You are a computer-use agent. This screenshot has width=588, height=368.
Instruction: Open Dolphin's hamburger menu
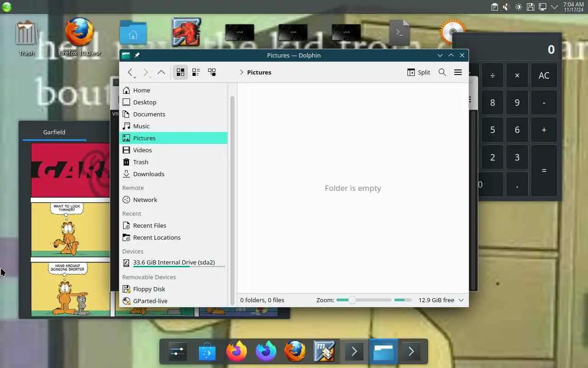pyautogui.click(x=458, y=72)
